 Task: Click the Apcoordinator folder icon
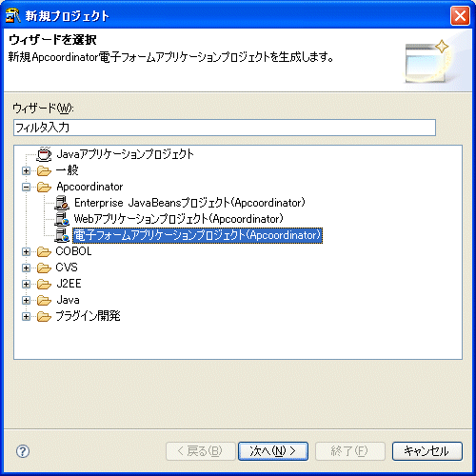coord(44,187)
